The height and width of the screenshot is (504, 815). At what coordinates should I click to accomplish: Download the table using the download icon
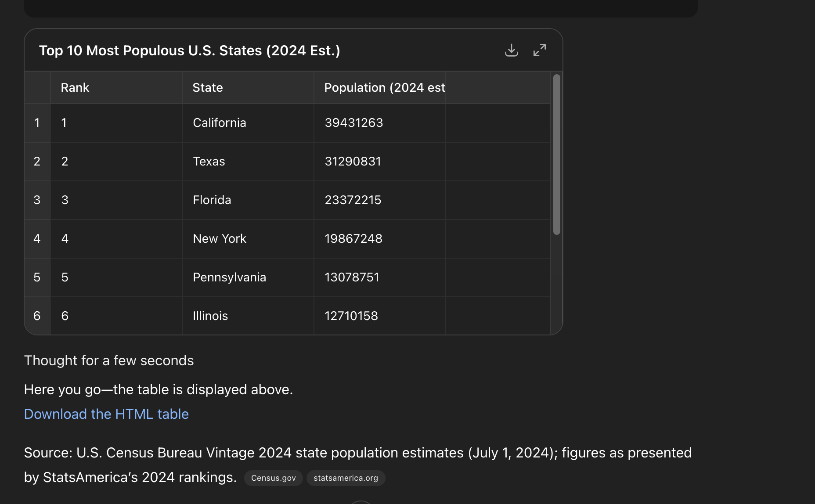[x=511, y=50]
